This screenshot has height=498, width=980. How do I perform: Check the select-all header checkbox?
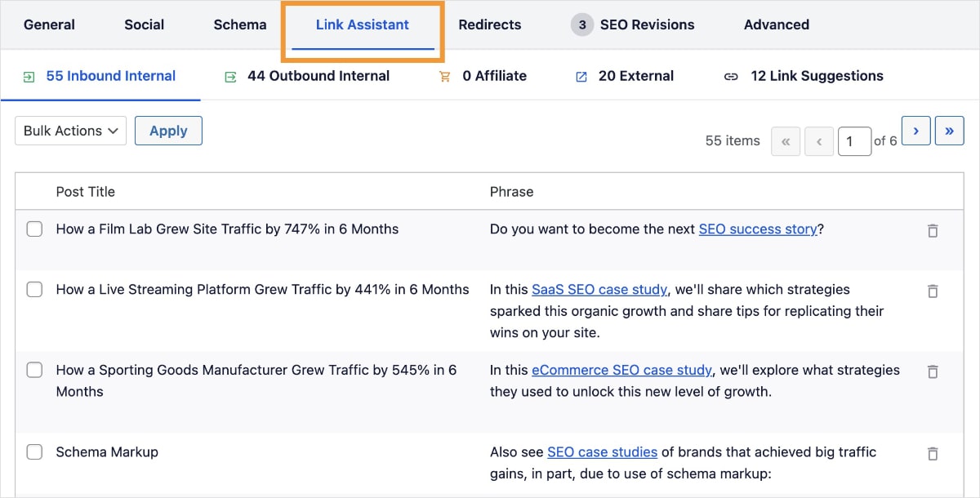(34, 191)
